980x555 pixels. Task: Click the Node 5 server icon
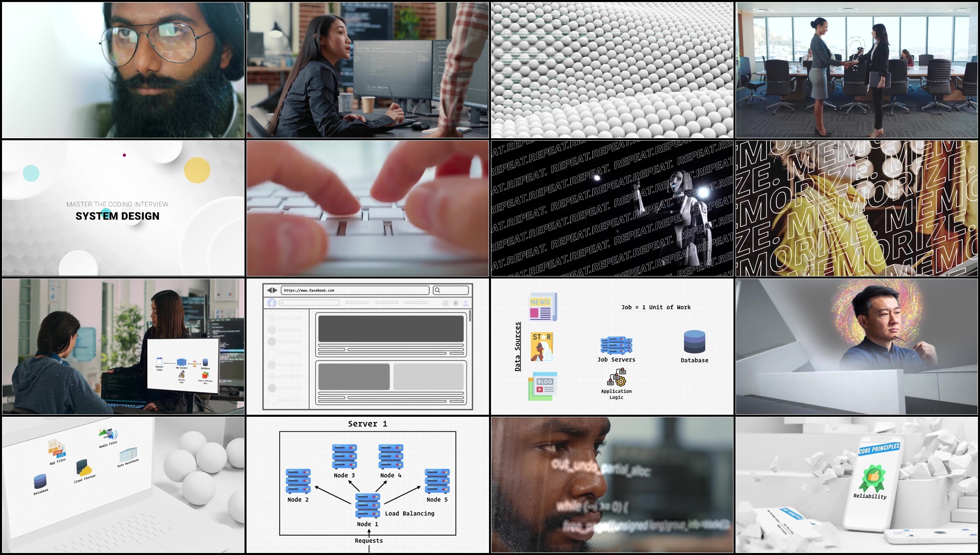tap(437, 481)
